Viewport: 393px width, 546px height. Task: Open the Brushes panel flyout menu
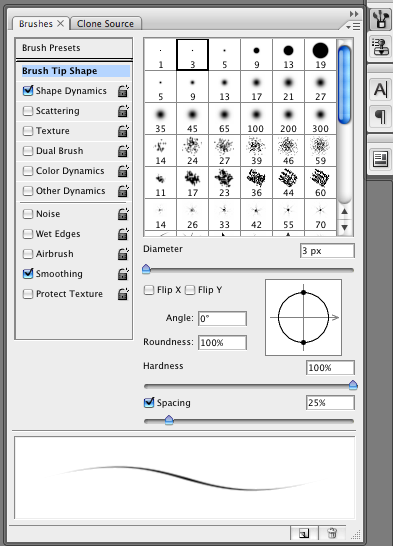354,26
